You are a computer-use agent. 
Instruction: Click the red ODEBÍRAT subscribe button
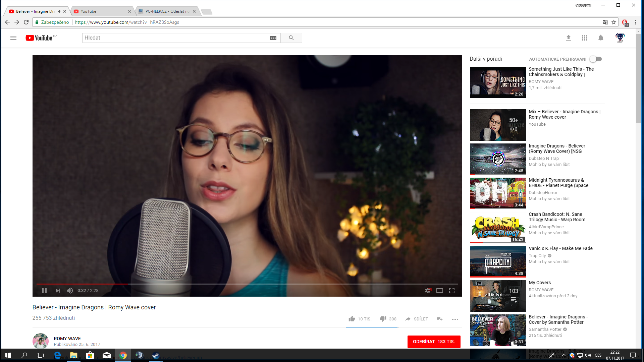pos(434,342)
